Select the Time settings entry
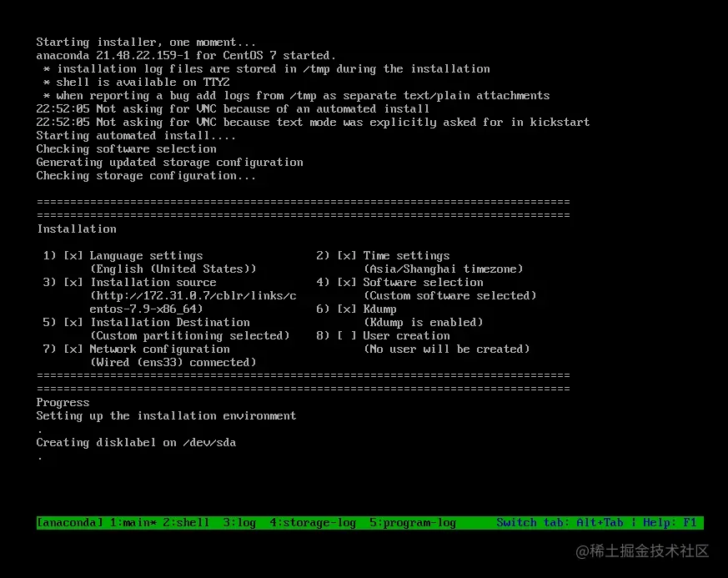Viewport: 728px width, 578px height. click(x=406, y=256)
